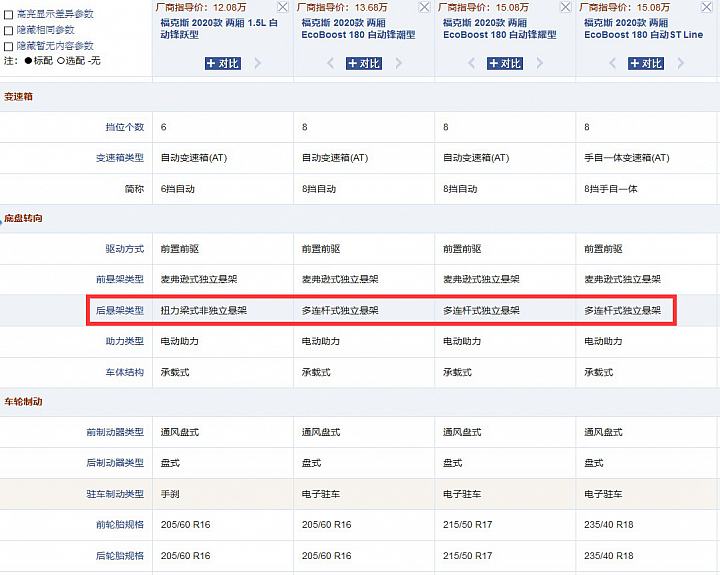Open 福克斯 2020款 两厢 1.5L 自动锋跃型 link
The height and width of the screenshot is (575, 720).
pos(219,28)
